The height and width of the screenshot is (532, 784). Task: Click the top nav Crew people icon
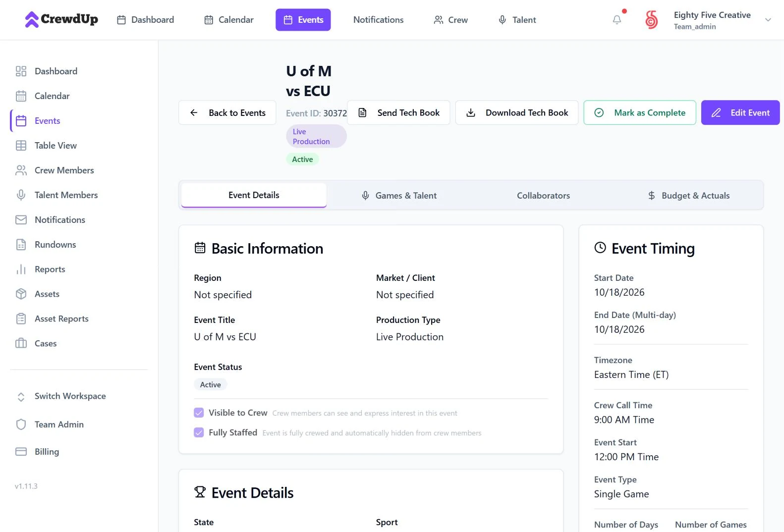pos(438,20)
